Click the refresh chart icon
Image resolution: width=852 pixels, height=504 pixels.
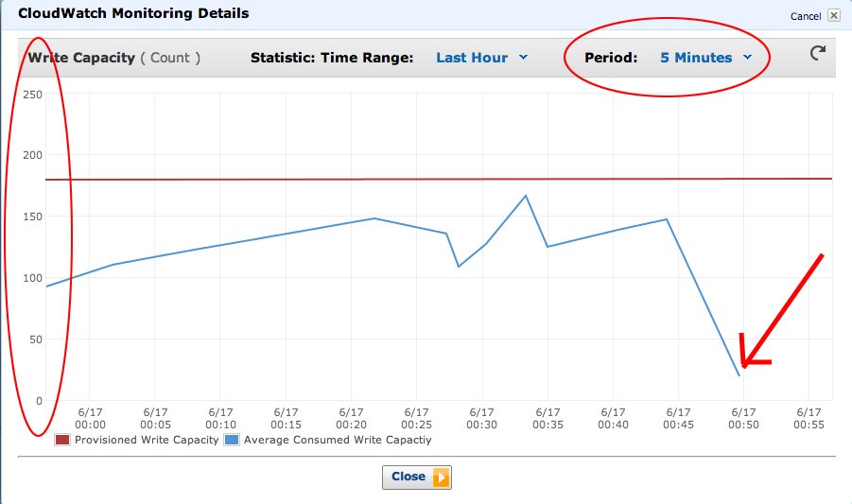point(818,54)
